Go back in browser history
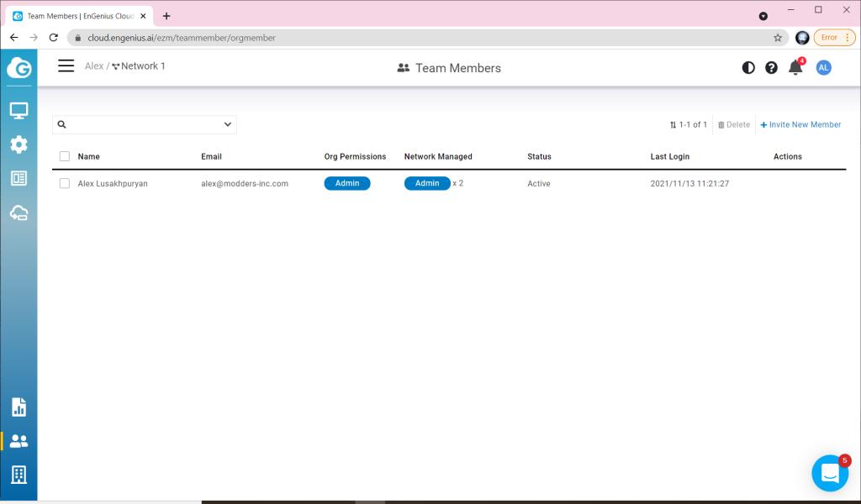This screenshot has width=861, height=504. (14, 38)
